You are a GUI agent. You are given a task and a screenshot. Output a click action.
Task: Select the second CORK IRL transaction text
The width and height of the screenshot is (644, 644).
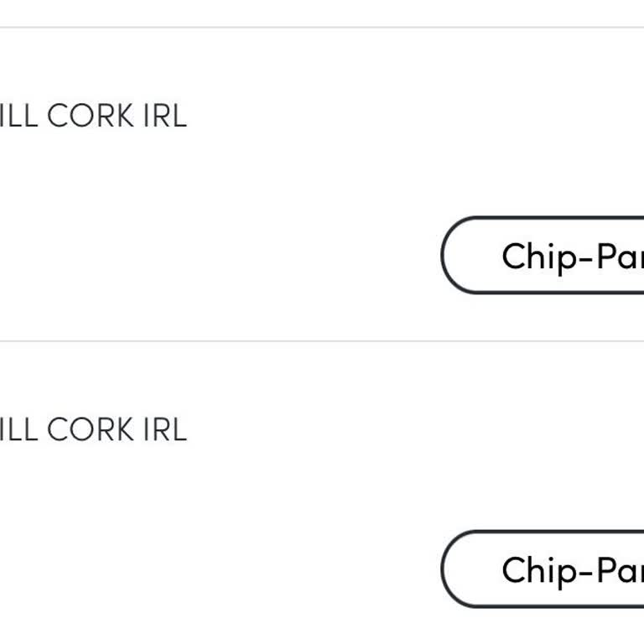tap(92, 430)
